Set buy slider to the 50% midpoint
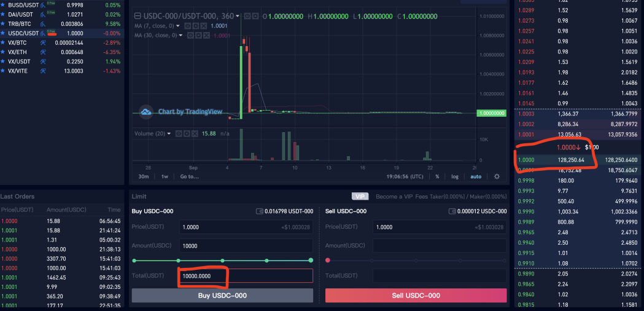 pos(222,261)
